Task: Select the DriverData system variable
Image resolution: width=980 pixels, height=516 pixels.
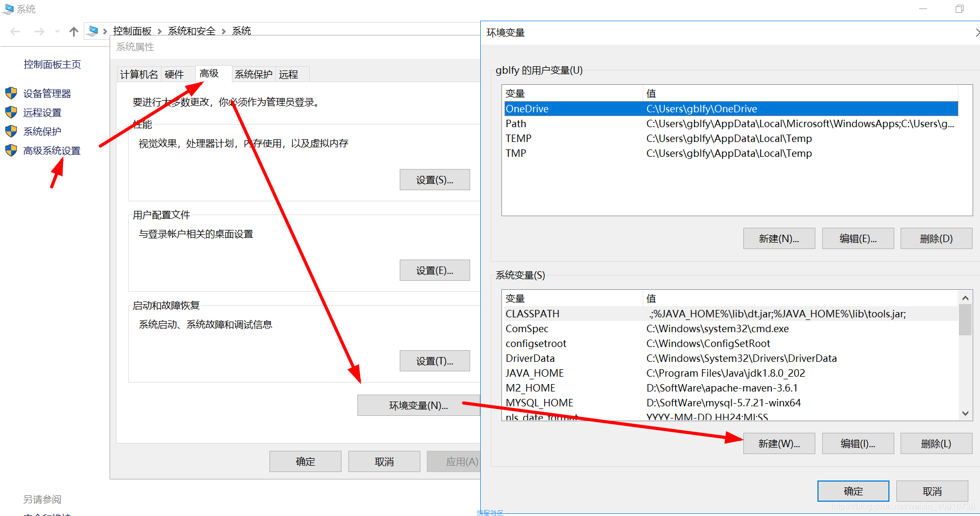Action: pyautogui.click(x=731, y=358)
